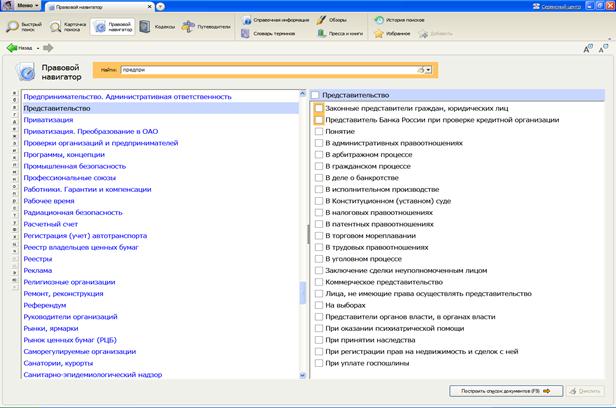
Task: Select the Представительство topic in left list
Action: point(57,108)
